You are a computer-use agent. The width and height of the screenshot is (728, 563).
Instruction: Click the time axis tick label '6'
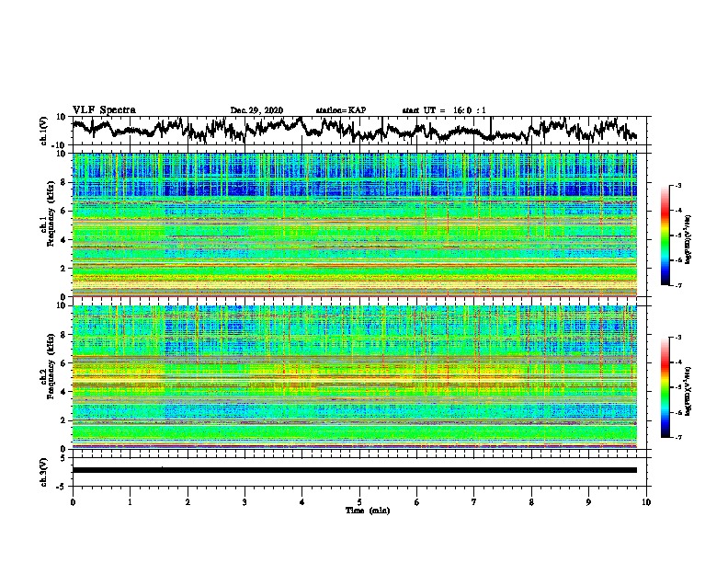coord(417,502)
